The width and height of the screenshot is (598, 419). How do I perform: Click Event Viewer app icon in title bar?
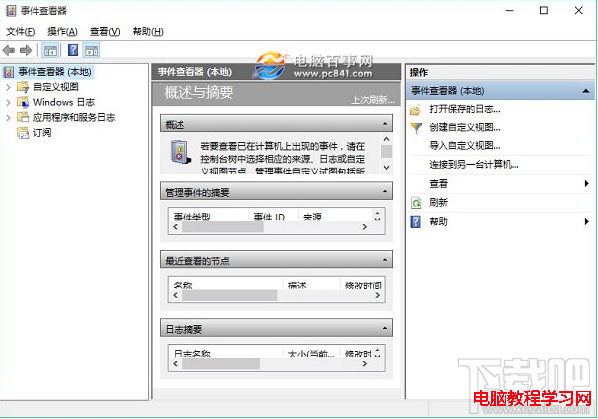point(11,11)
